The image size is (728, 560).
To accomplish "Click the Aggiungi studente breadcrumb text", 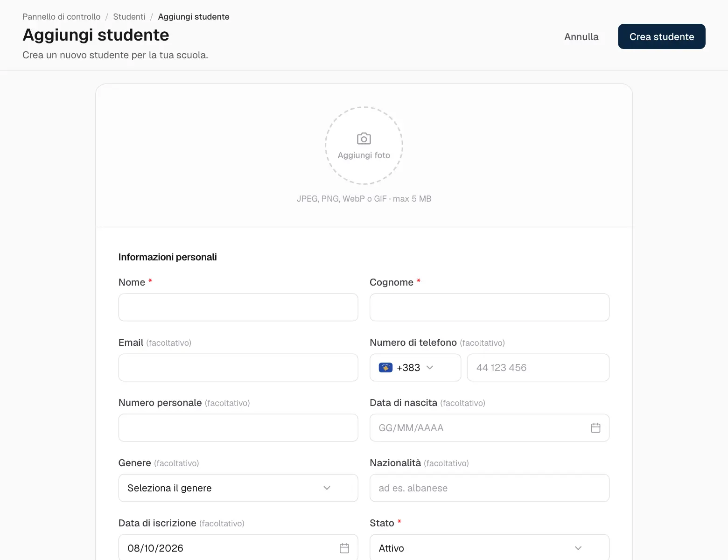I will [x=194, y=17].
